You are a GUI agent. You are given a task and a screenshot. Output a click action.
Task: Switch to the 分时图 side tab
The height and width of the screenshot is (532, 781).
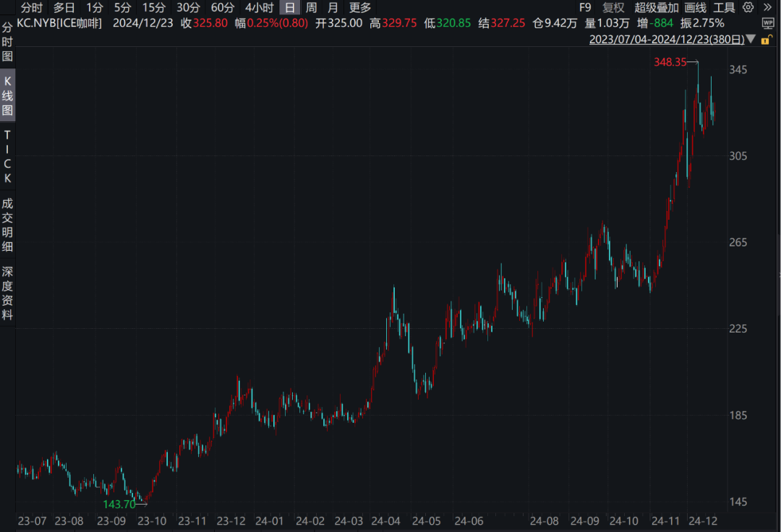click(x=7, y=42)
